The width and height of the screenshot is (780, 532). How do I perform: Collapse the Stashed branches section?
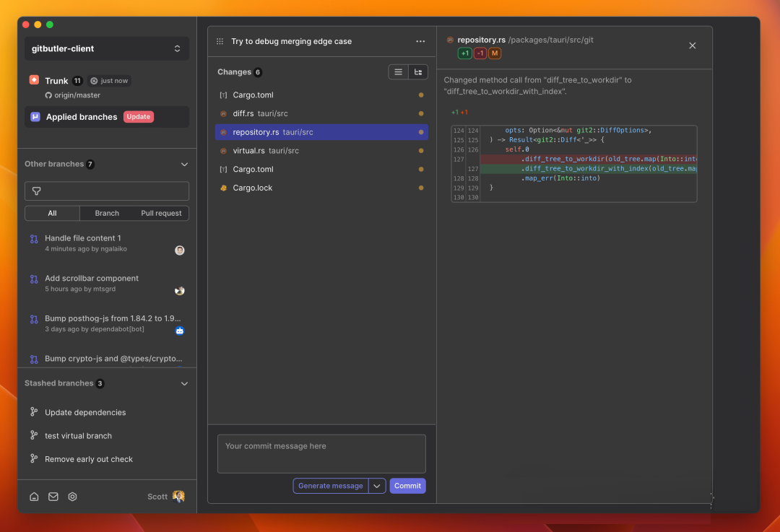pyautogui.click(x=184, y=384)
